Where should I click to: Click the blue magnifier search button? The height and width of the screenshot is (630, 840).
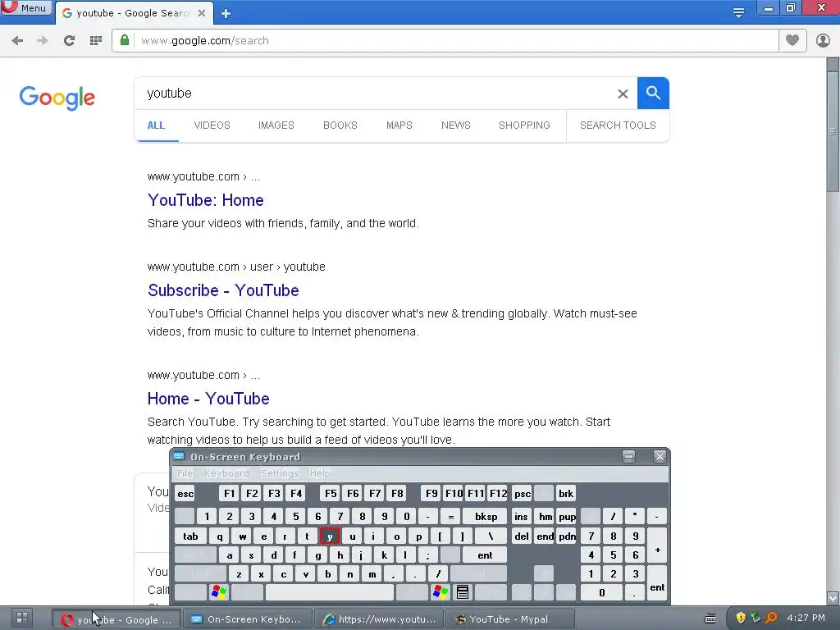[x=653, y=94]
